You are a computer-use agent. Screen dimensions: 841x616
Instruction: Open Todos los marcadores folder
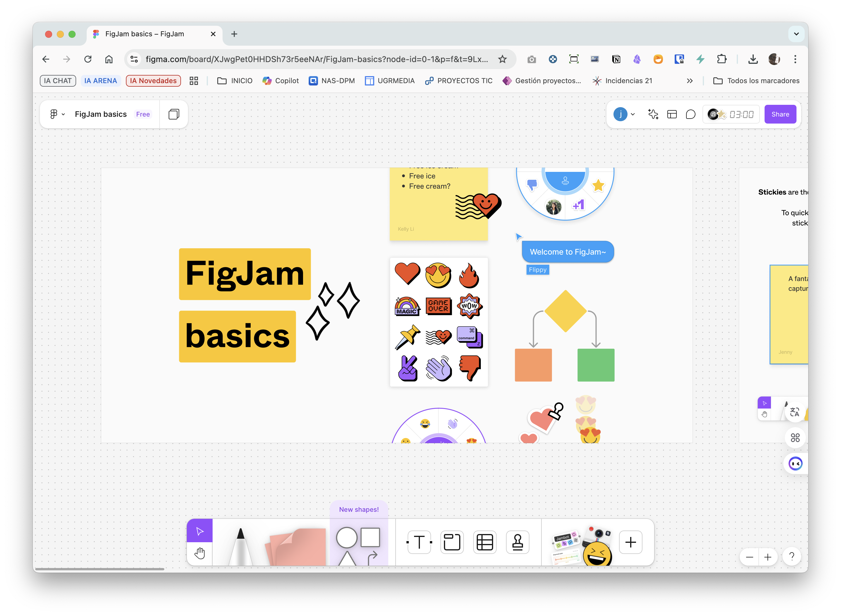[x=756, y=81]
